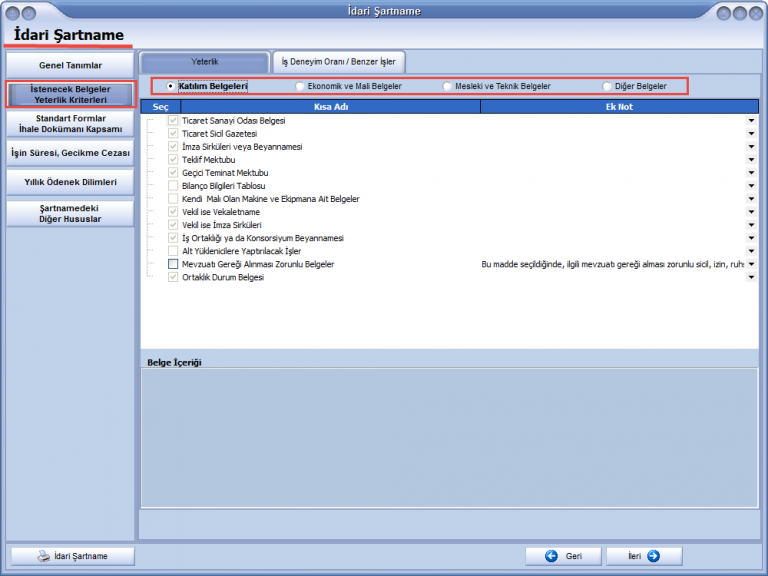Viewport: 768px width, 576px height.
Task: Click the printer icon on İdari Şartname button
Action: point(44,556)
